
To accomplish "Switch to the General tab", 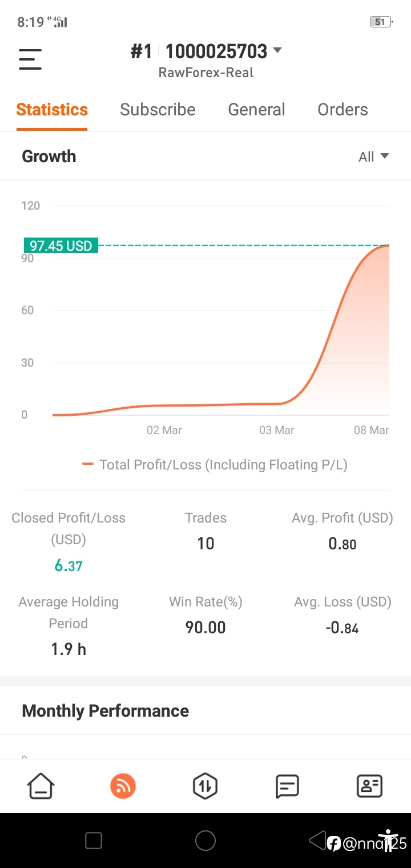I will (256, 110).
